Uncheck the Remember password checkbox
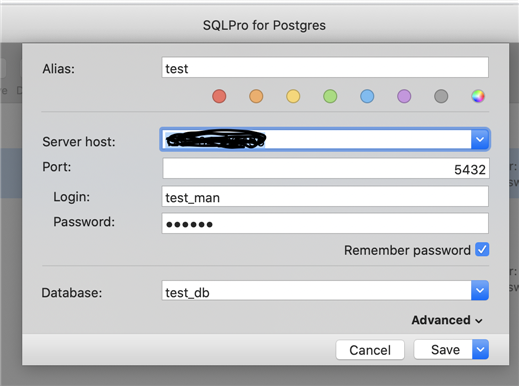This screenshot has width=519, height=386. (x=482, y=250)
